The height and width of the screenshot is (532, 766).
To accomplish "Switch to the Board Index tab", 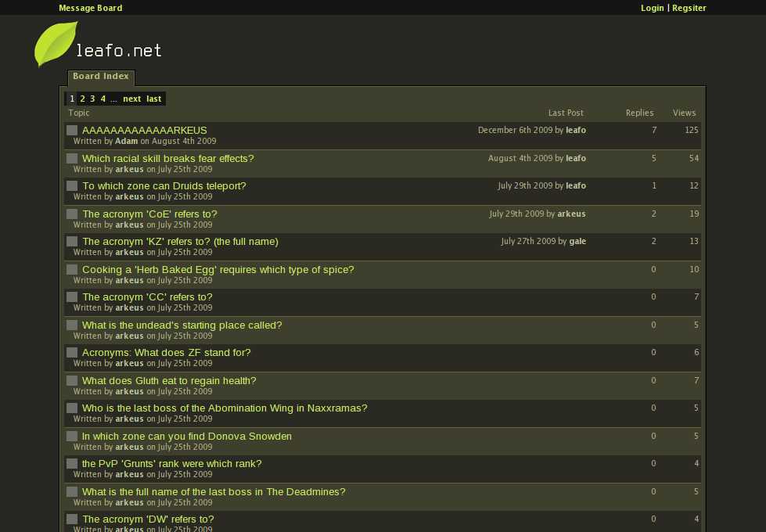I will [100, 76].
